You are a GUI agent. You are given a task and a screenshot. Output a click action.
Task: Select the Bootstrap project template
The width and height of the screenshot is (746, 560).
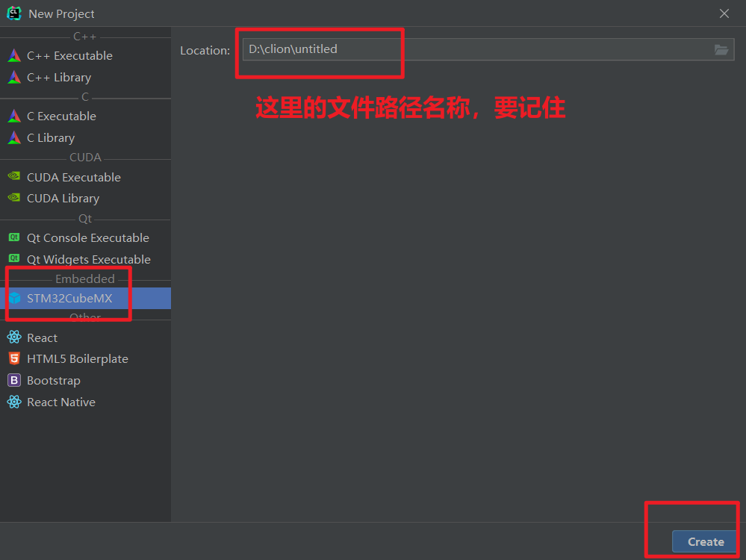pos(52,380)
